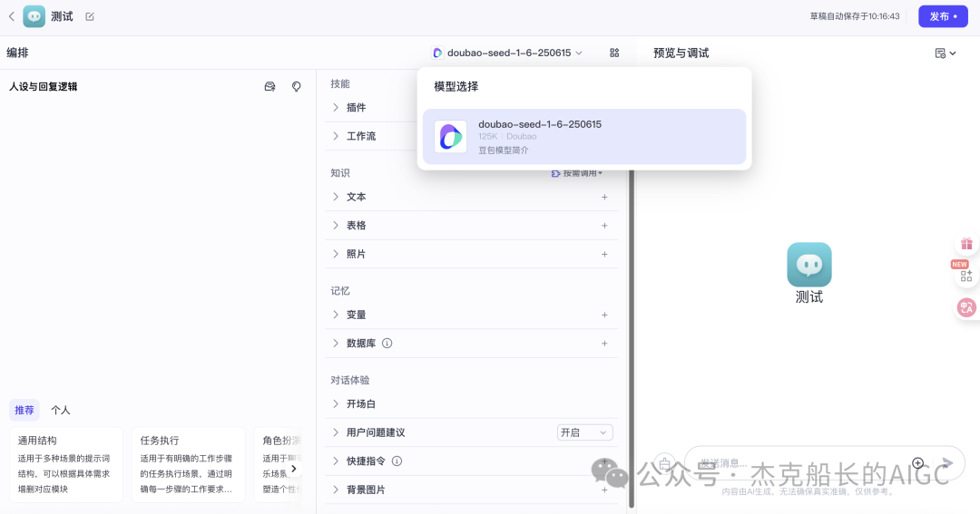Send message with paper plane icon

(947, 463)
